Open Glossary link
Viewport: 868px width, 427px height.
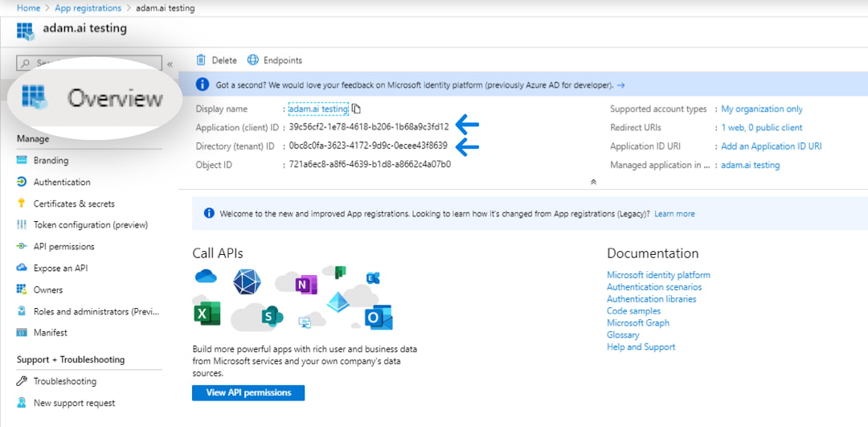coord(623,335)
